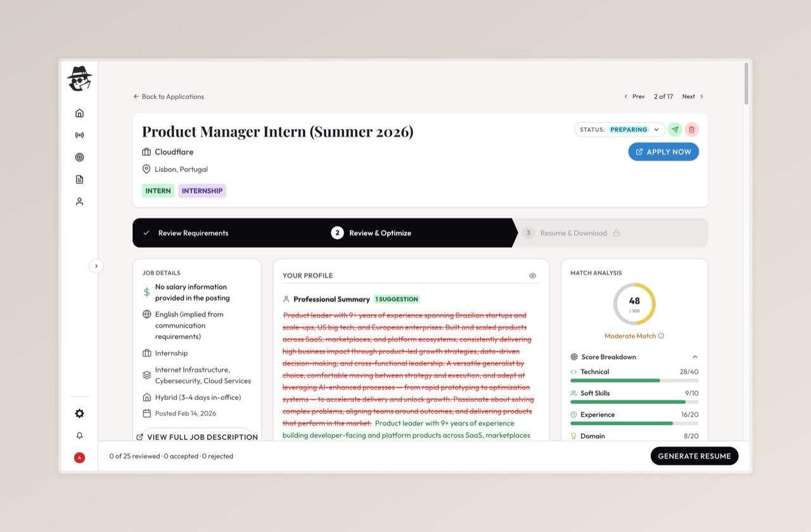Click the red delete trash icon
The height and width of the screenshot is (532, 811).
pos(691,130)
